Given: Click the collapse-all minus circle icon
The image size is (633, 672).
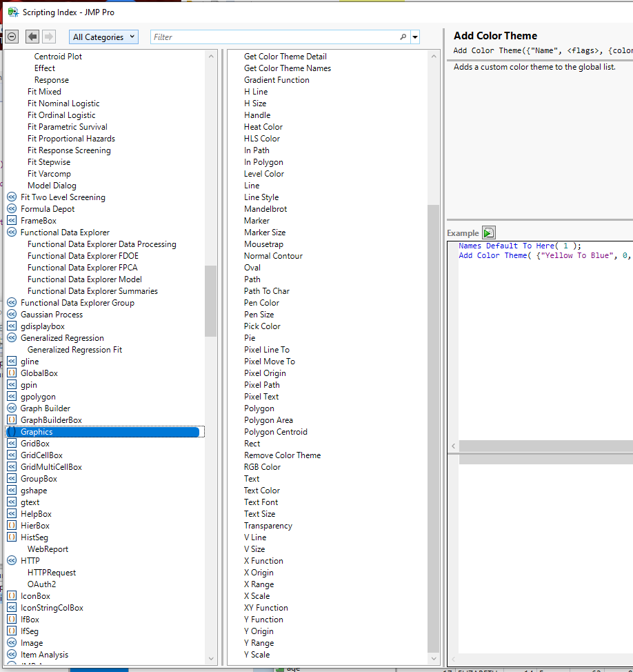Looking at the screenshot, I should 12,37.
